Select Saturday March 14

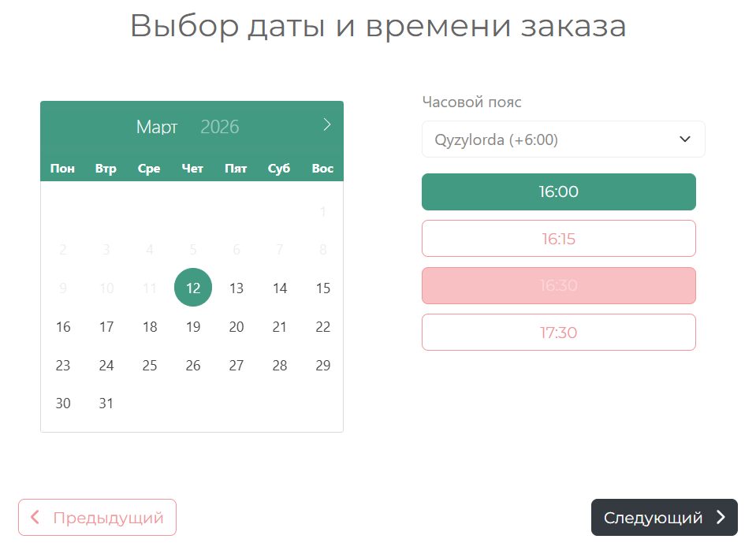coord(280,288)
